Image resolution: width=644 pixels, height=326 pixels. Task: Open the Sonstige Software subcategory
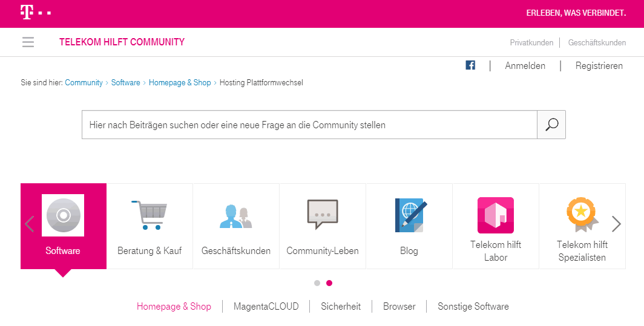click(x=473, y=306)
